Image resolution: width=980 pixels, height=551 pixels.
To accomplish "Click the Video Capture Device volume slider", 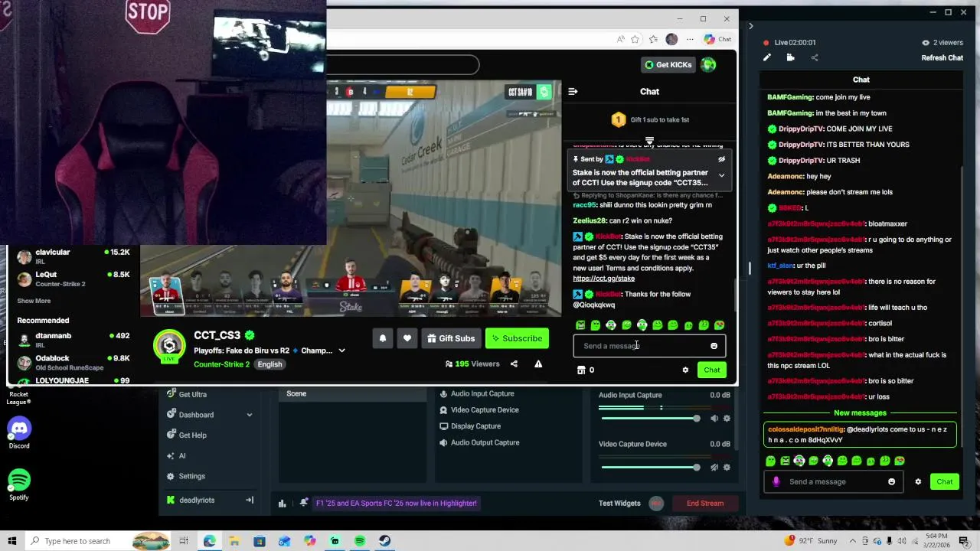I will pyautogui.click(x=650, y=468).
